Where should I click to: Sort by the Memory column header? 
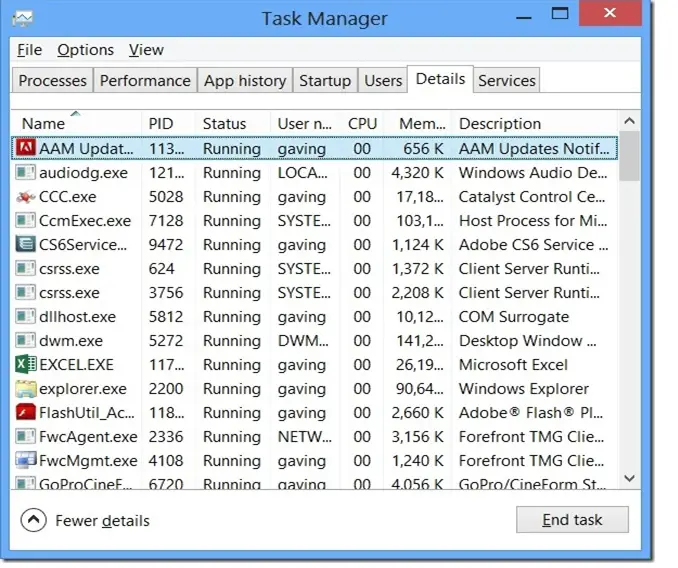pos(418,124)
